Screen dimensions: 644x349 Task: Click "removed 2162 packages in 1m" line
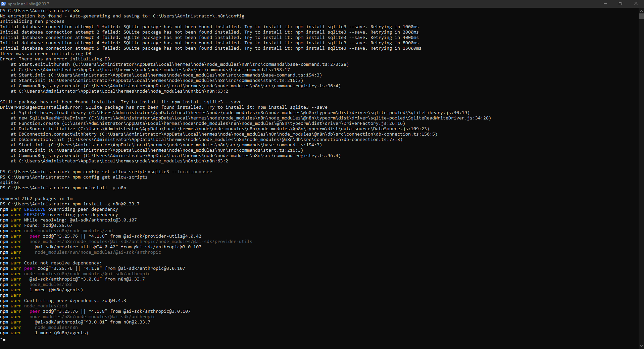36,199
